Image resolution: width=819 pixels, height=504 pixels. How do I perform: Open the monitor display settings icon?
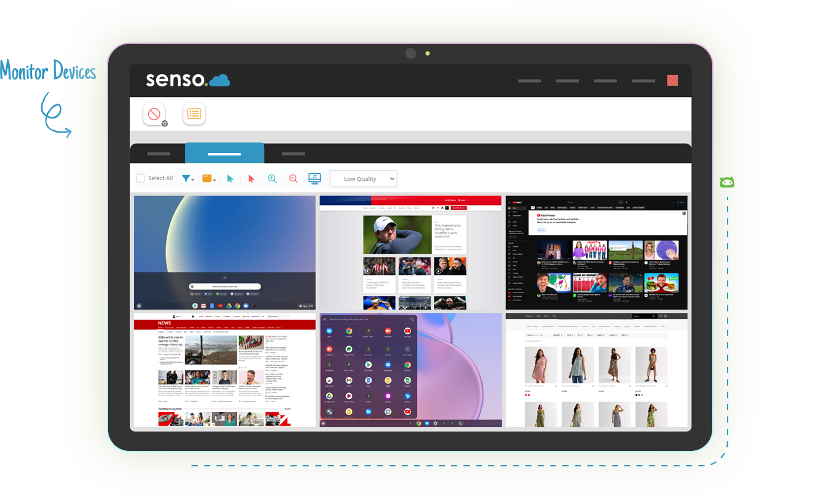click(x=315, y=178)
